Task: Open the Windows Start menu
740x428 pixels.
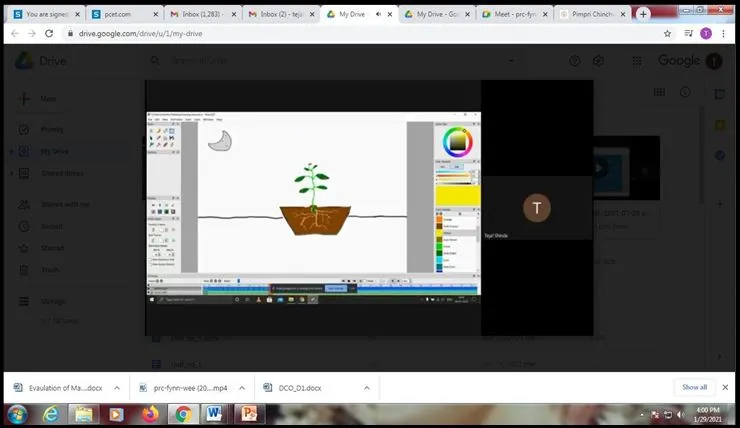Action: [17, 415]
